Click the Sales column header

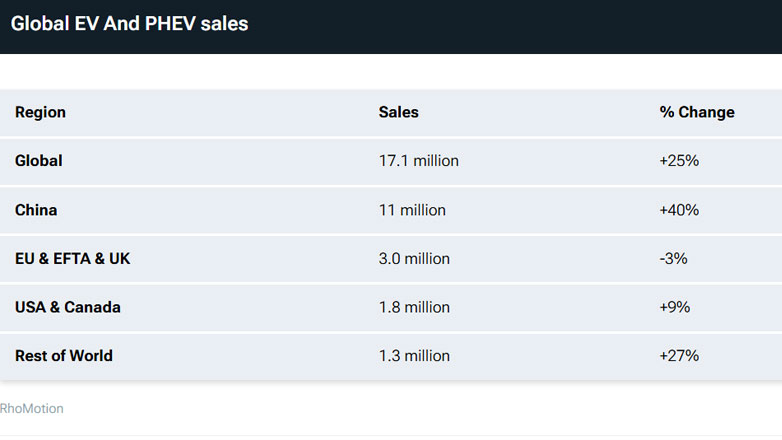click(x=399, y=112)
